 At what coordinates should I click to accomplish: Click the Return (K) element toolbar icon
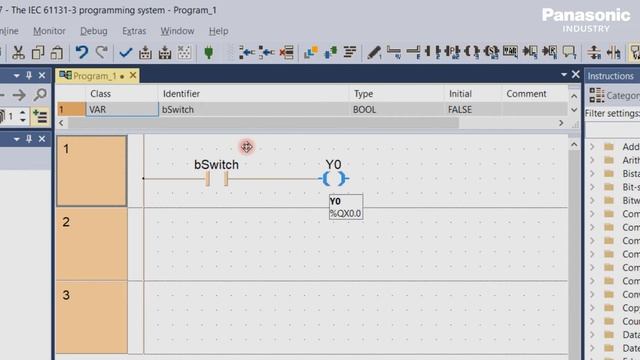[549, 52]
